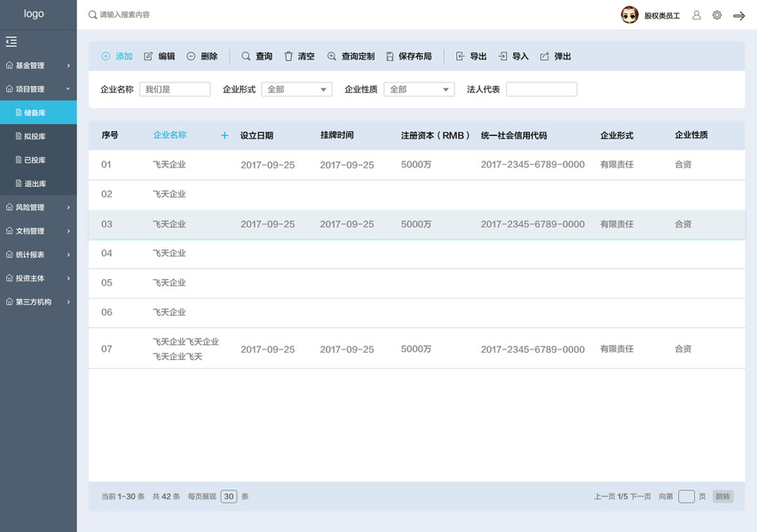
Task: Click the 导入 import icon
Action: (x=502, y=57)
